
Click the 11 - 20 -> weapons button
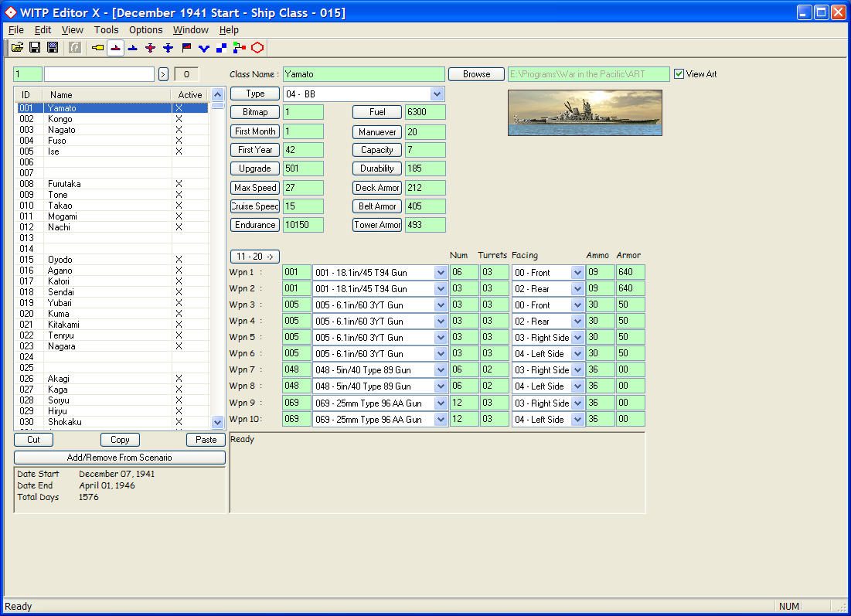coord(254,256)
